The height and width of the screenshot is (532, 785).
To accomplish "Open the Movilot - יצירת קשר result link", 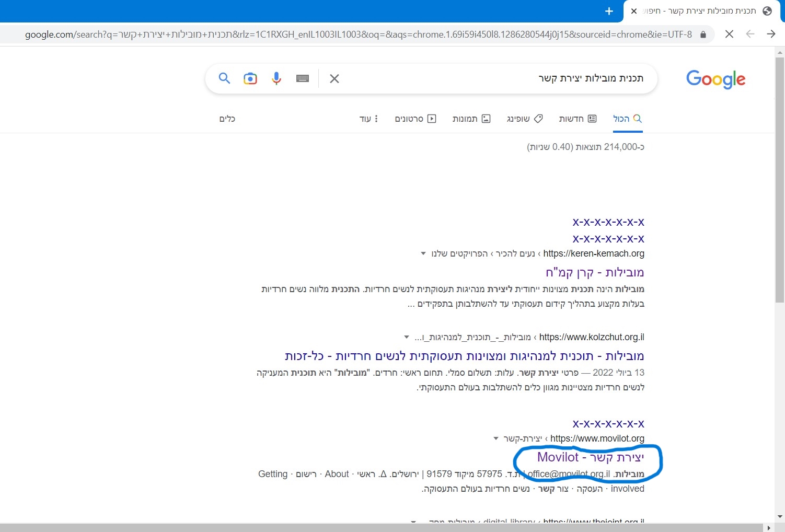I will tap(591, 457).
